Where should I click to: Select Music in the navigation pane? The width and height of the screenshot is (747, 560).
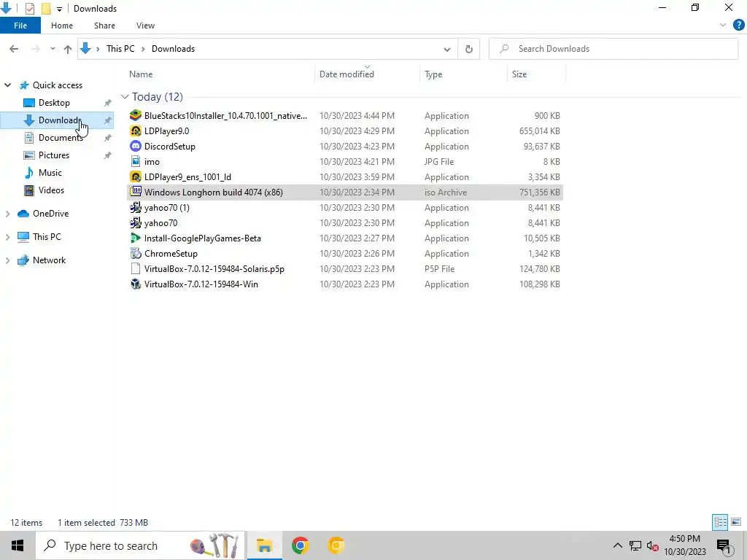pyautogui.click(x=50, y=173)
